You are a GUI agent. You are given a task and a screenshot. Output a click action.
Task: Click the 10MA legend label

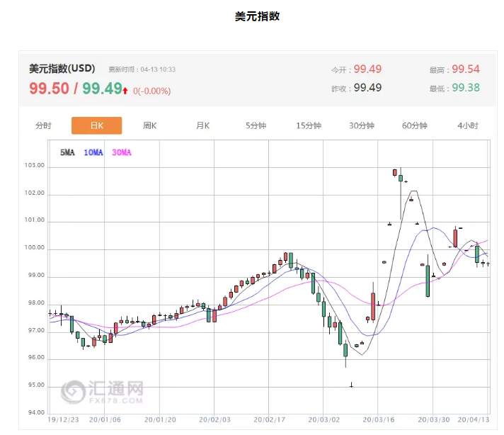click(x=93, y=152)
